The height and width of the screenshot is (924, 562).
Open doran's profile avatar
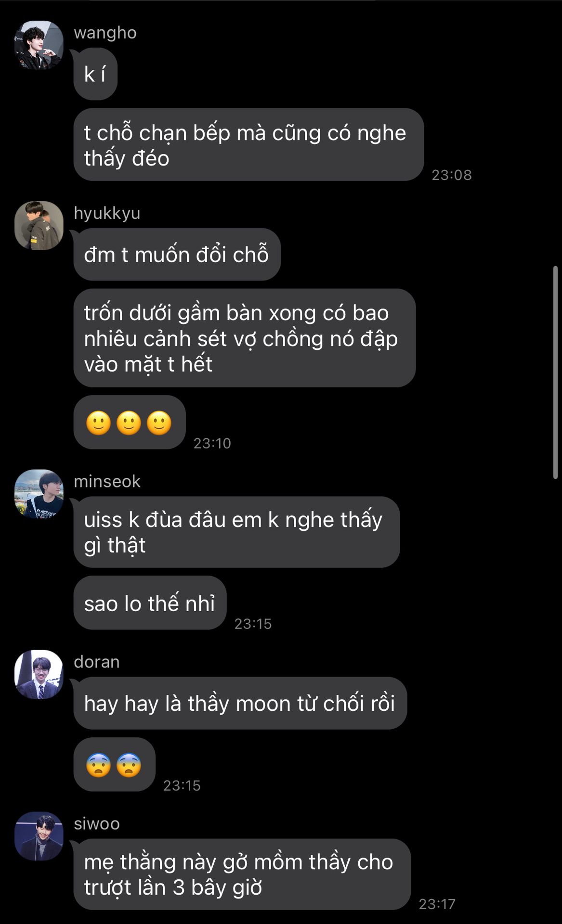tap(39, 674)
